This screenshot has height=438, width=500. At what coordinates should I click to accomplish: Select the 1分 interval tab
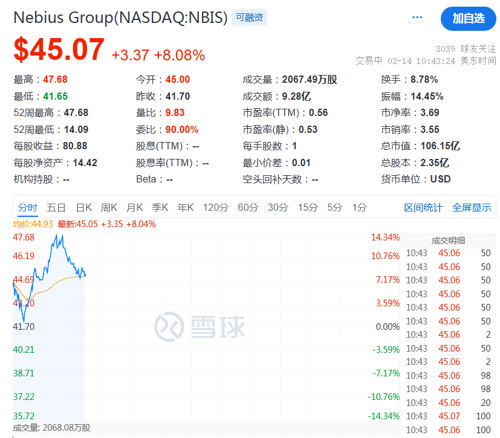coord(359,208)
